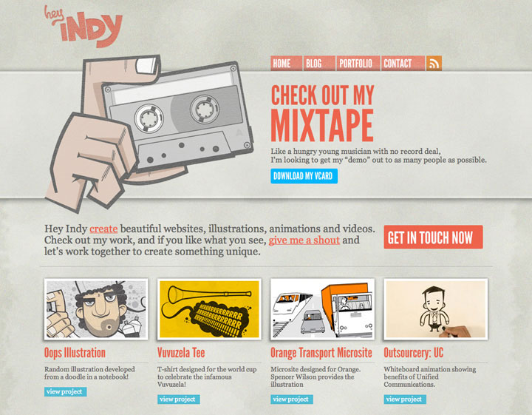This screenshot has height=415, width=532.
Task: Open the Vuvuzela Tee yellow thumbnail
Action: tap(209, 309)
